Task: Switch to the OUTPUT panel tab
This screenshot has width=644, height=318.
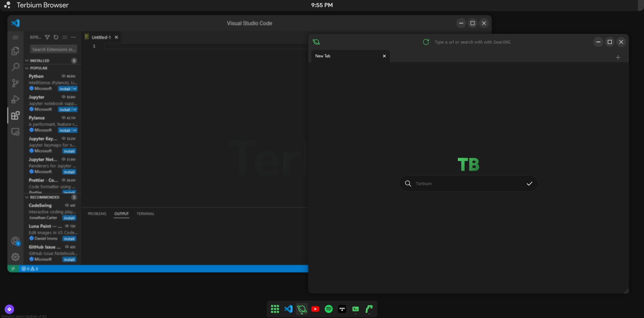Action: coord(121,214)
